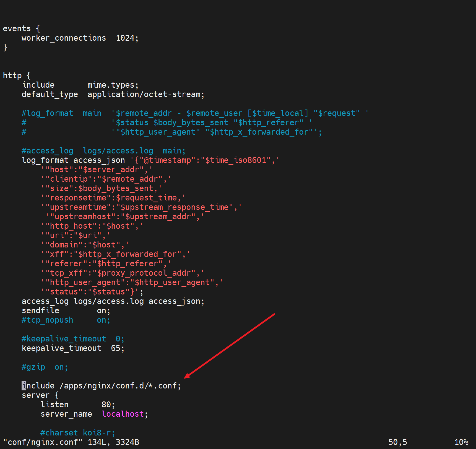Click the 50,5 cursor position indicator
Viewport: 476px width, 449px height.
coord(397,442)
